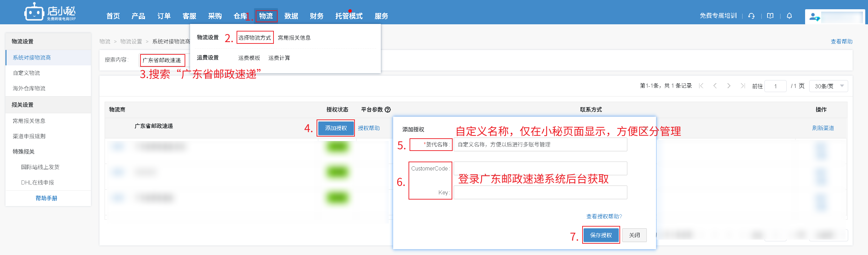Go to the next page arrow

[x=729, y=86]
